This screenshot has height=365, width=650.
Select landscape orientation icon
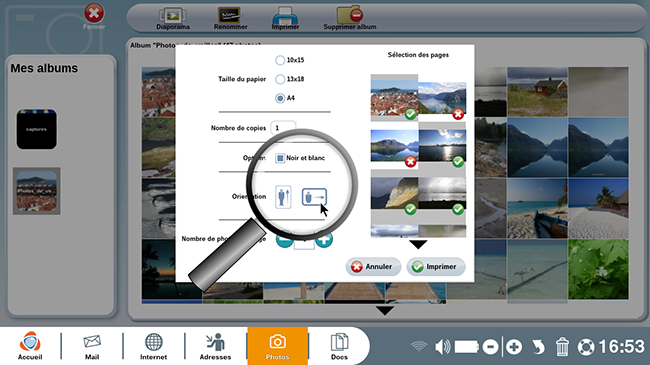click(314, 197)
